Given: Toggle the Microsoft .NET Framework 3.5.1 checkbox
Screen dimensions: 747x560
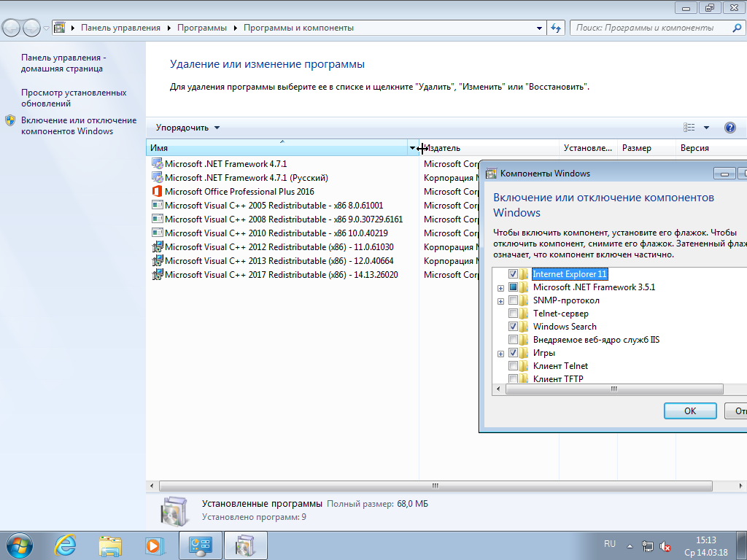Looking at the screenshot, I should pos(513,287).
